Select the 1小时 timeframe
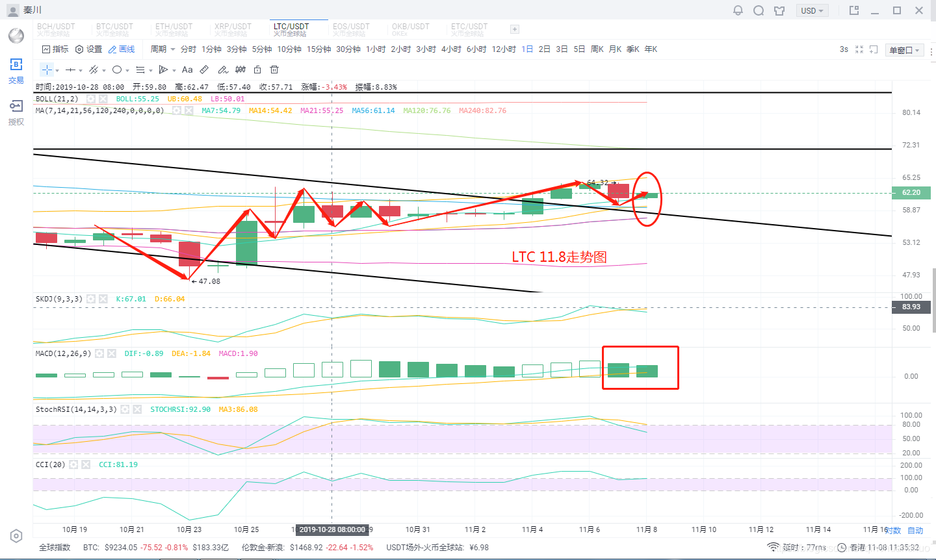 (376, 49)
